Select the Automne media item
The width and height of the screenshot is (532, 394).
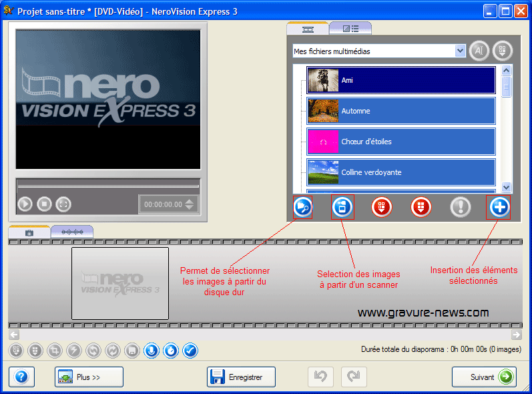click(x=401, y=111)
